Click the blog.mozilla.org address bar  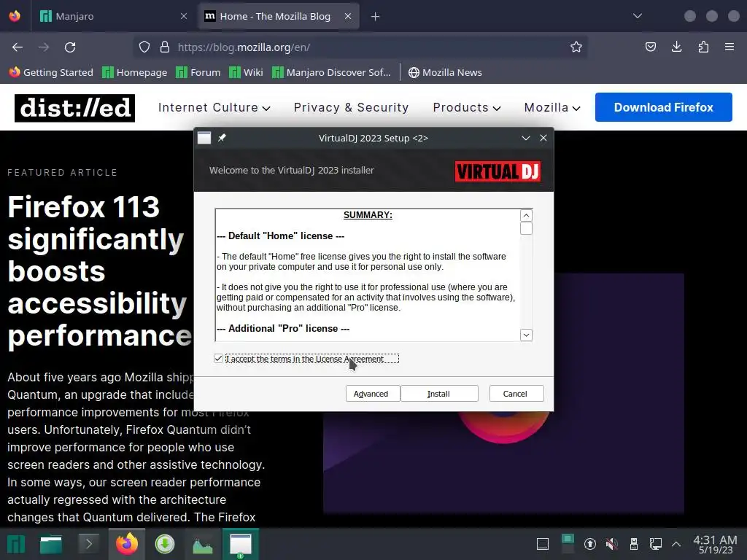[x=360, y=47]
